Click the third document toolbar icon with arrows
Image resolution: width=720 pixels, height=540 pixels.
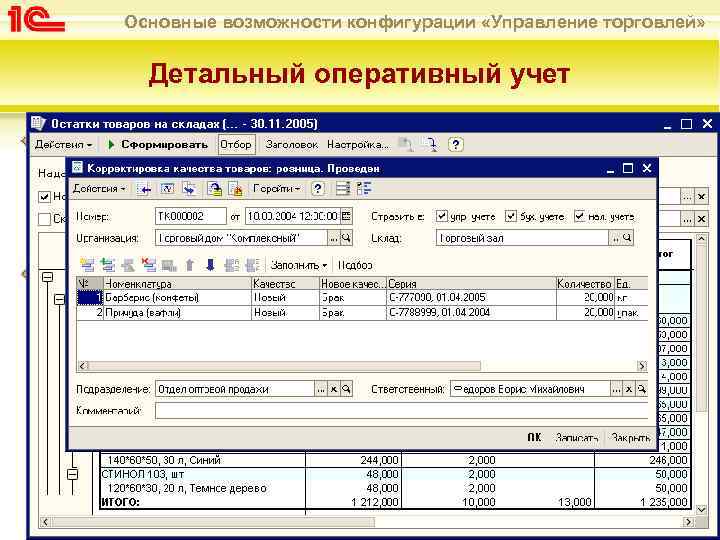coord(189,189)
